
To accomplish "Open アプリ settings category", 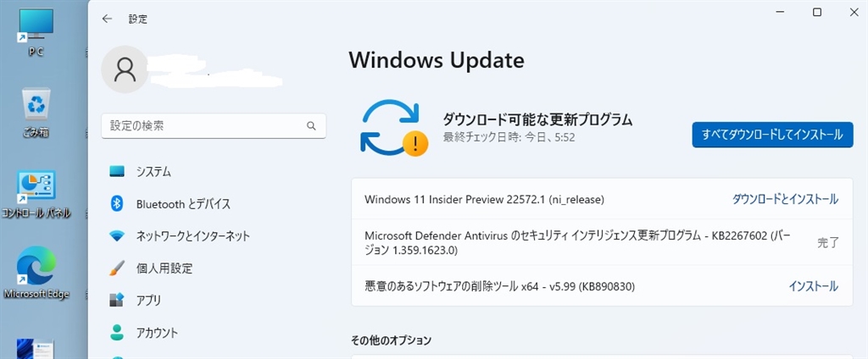I will (148, 301).
